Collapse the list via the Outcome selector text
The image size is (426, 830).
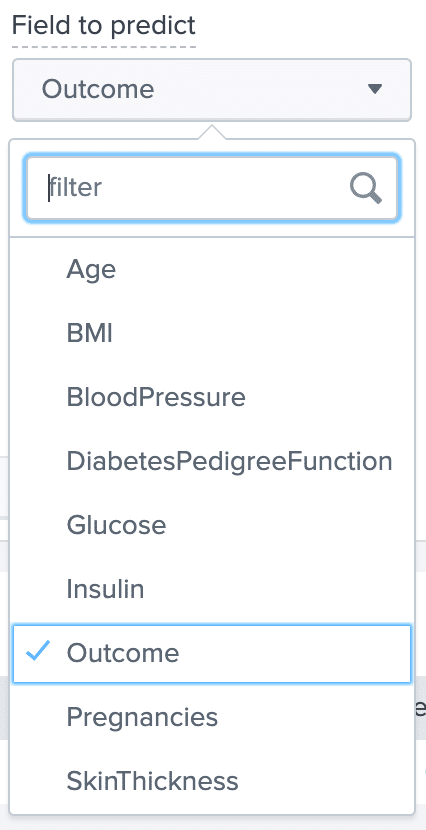click(x=98, y=89)
